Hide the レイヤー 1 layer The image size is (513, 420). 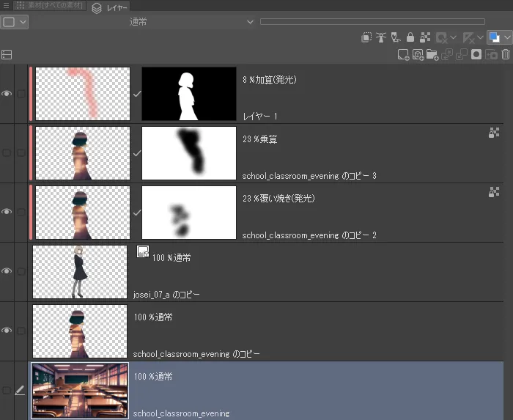pyautogui.click(x=7, y=94)
